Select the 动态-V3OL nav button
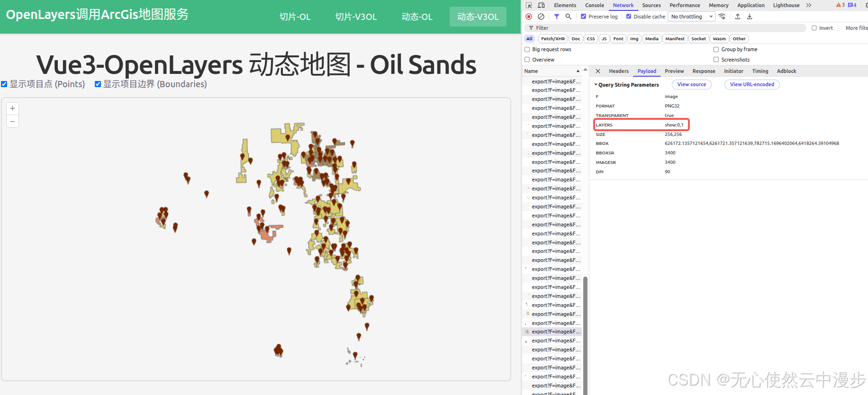This screenshot has height=395, width=868. click(478, 17)
